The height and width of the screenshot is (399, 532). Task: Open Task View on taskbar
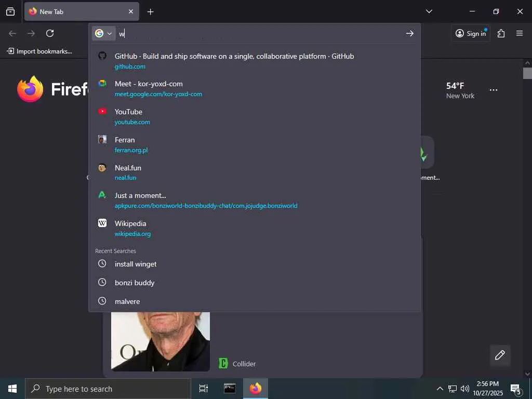203,389
